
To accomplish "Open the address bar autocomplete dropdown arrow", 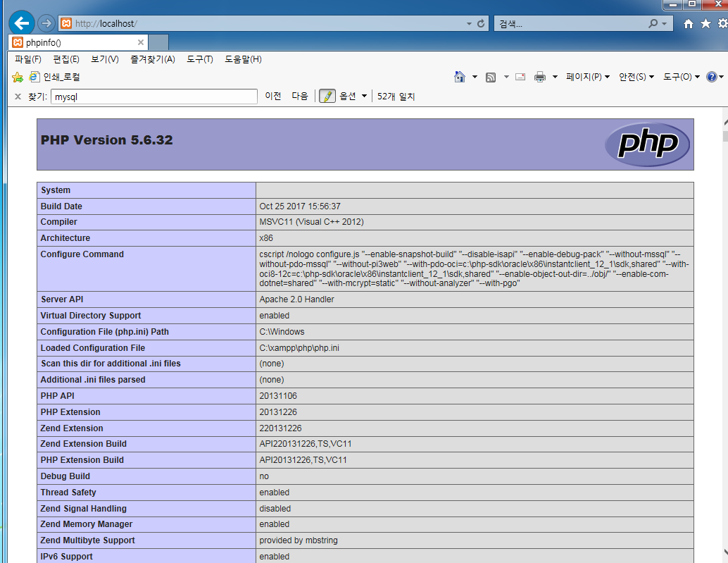I will pyautogui.click(x=469, y=24).
